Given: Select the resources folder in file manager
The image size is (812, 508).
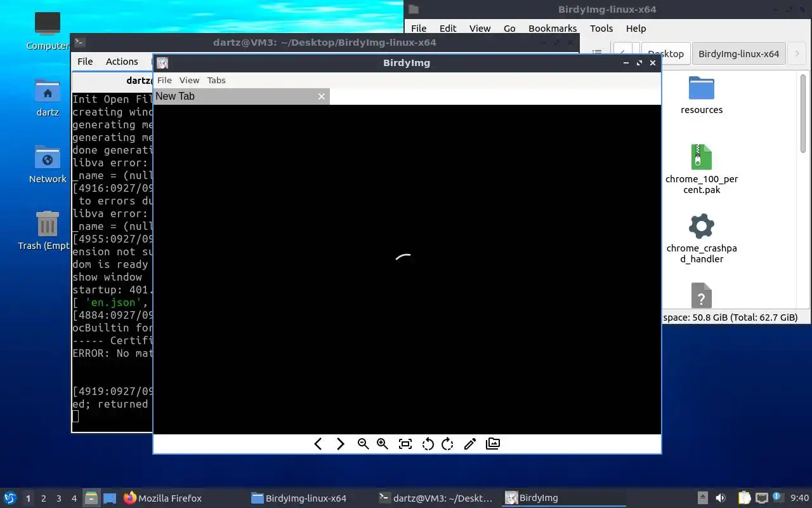Looking at the screenshot, I should 702,95.
